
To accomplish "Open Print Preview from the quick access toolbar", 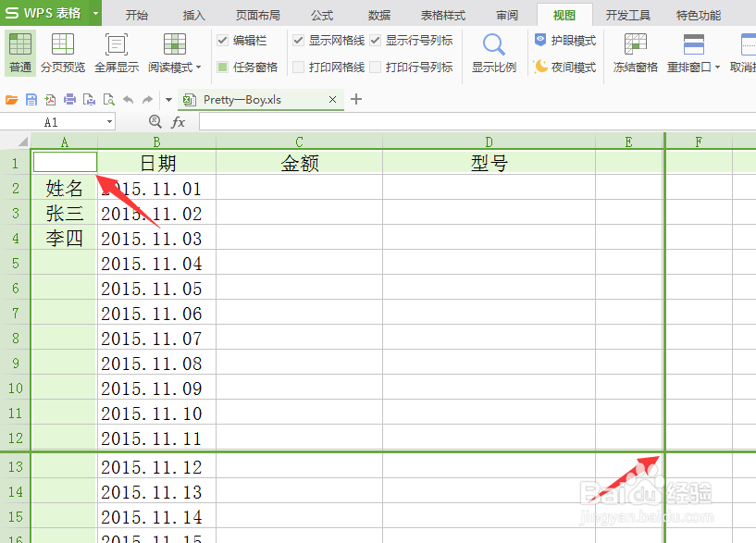I will tap(109, 99).
